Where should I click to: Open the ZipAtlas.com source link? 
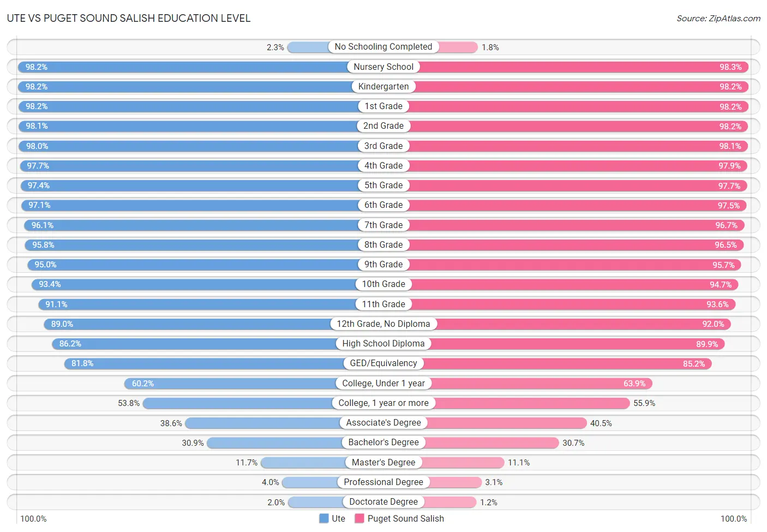coord(718,18)
